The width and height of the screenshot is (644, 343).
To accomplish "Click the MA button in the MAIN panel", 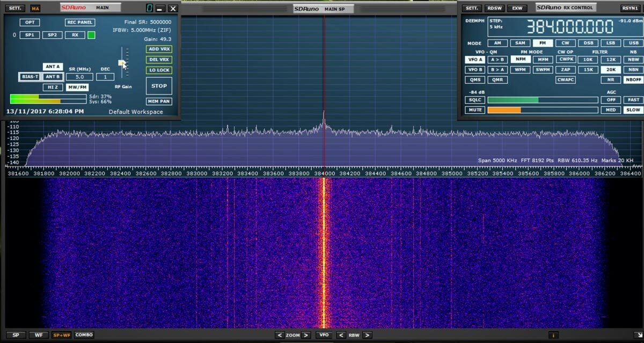I will 36,8.
